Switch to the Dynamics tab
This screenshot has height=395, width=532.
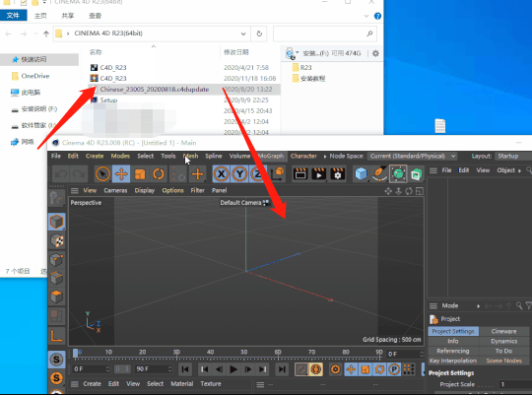(503, 341)
